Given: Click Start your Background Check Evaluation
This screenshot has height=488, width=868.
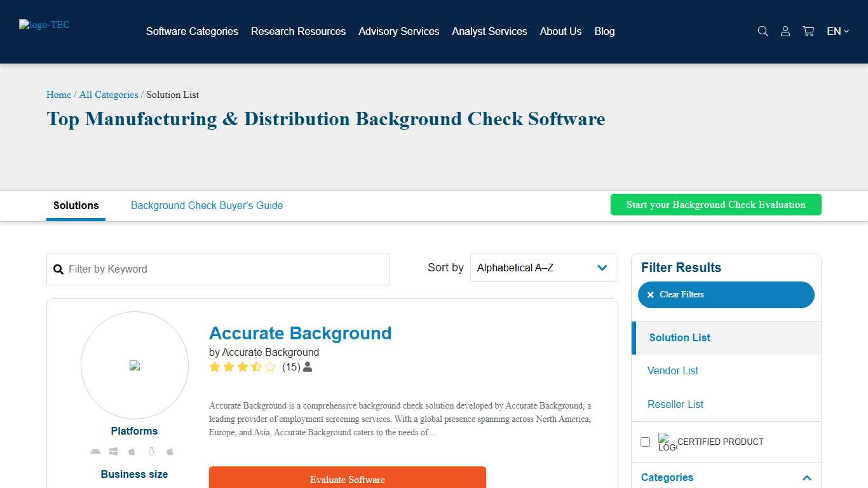Looking at the screenshot, I should (x=715, y=205).
